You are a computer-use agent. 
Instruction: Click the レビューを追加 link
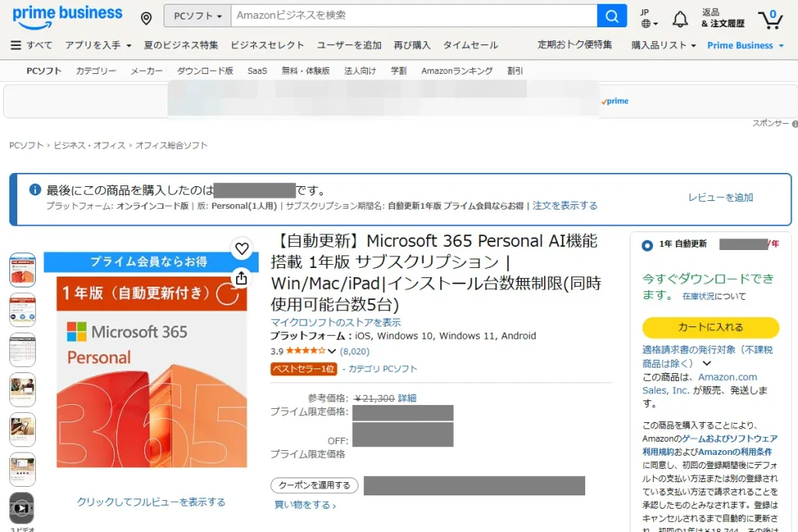coord(721,197)
